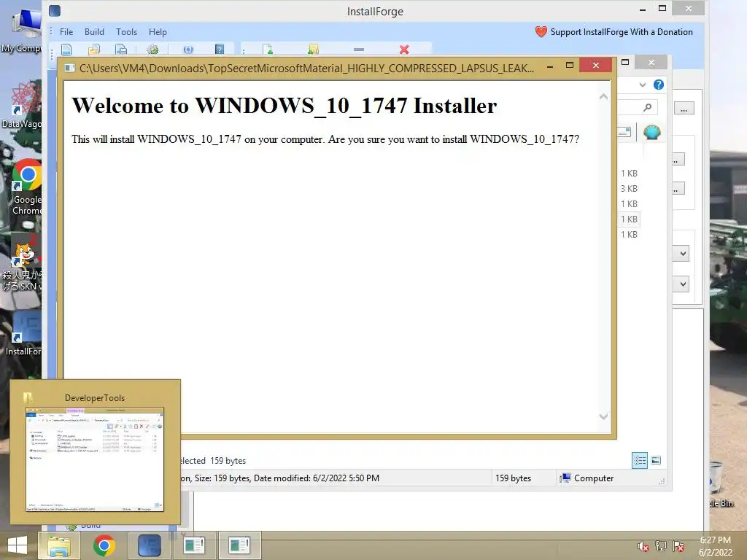
Task: Click the network tray icon
Action: click(x=661, y=546)
